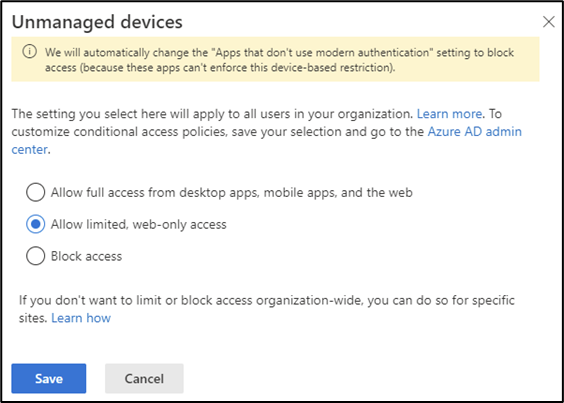The height and width of the screenshot is (403, 564).
Task: Click the info icon in yellow banner
Action: point(29,52)
